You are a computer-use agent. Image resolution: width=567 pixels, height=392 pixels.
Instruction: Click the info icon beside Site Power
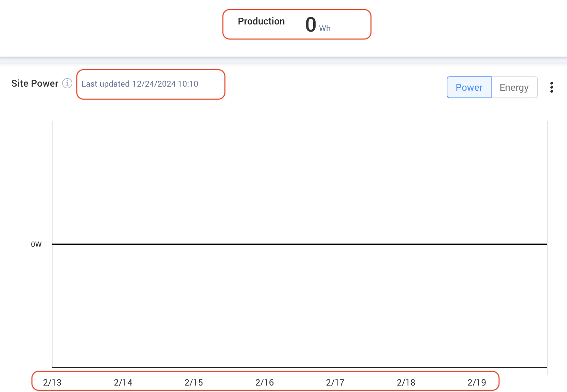click(67, 83)
